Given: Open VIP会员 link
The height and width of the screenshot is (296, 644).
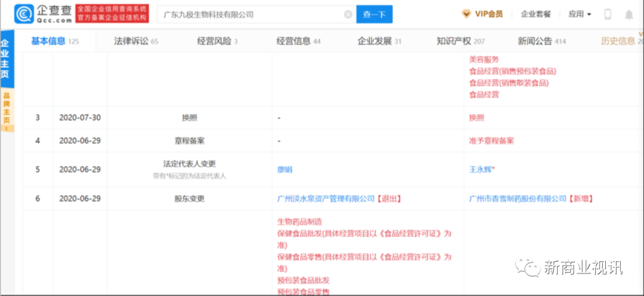Looking at the screenshot, I should (x=489, y=14).
